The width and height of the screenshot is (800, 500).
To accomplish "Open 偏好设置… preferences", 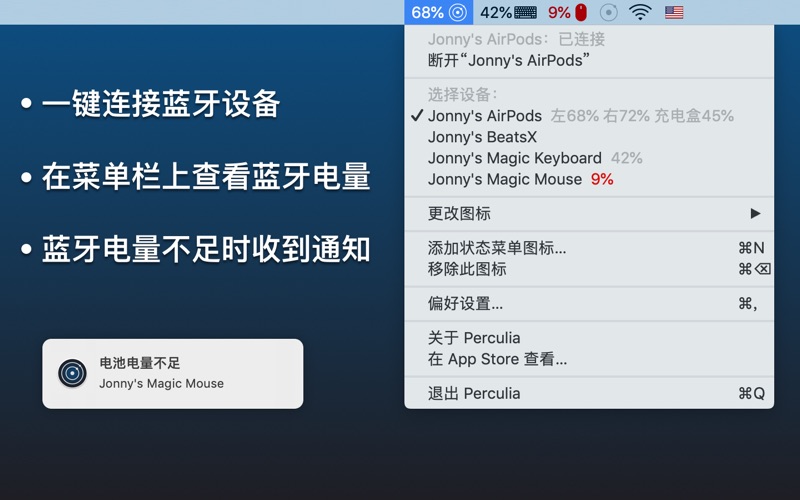I will [589, 304].
